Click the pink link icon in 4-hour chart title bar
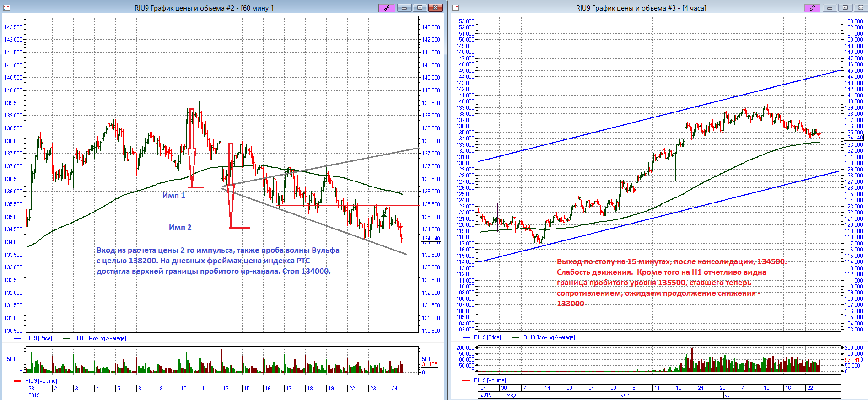 (812, 8)
